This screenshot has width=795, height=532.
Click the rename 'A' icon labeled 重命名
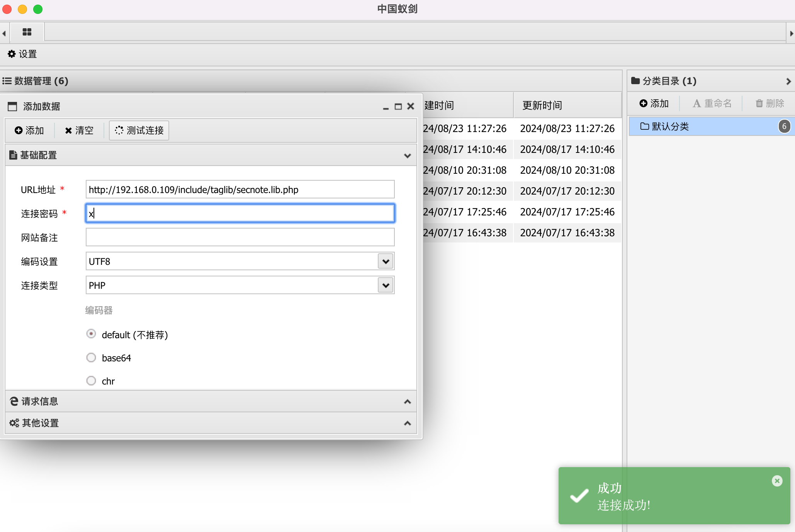(x=696, y=103)
